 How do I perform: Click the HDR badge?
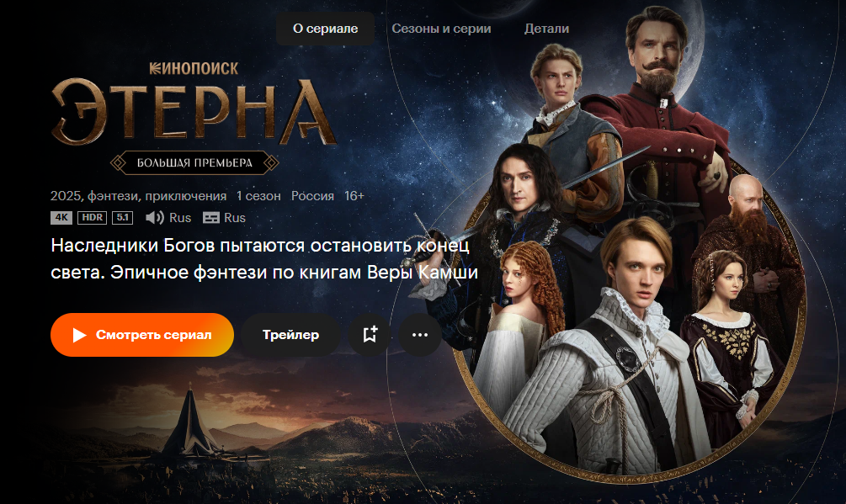click(x=93, y=218)
